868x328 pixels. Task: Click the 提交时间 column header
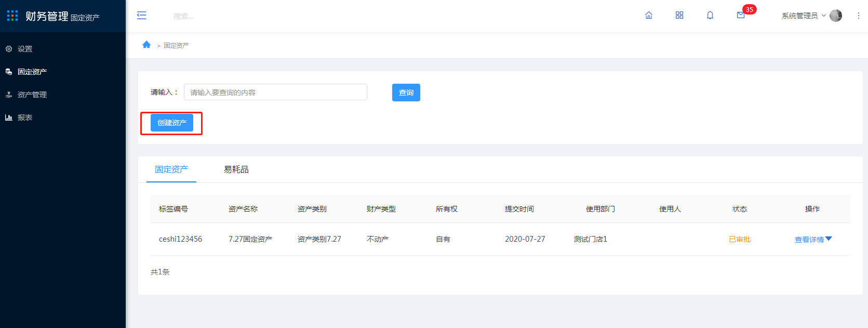pyautogui.click(x=519, y=209)
